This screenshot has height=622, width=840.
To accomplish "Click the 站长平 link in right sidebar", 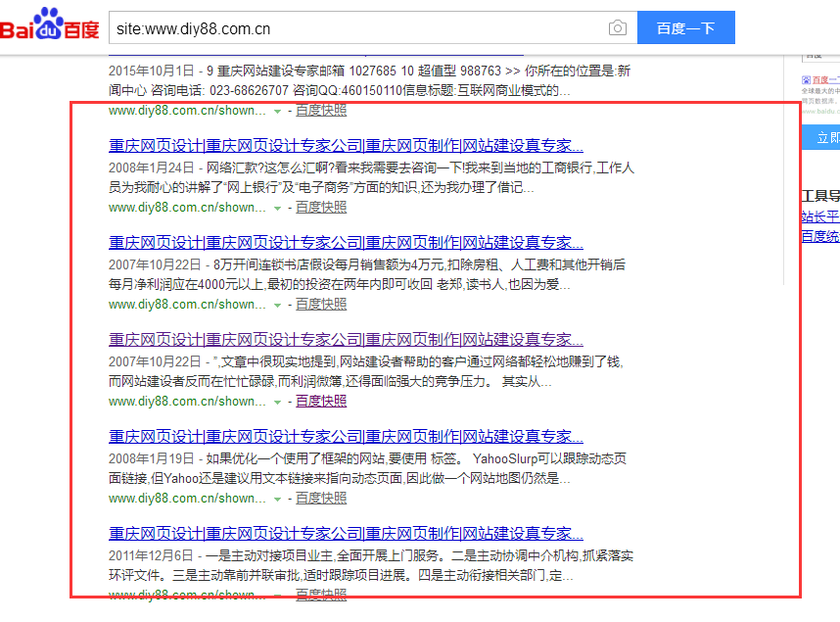I will (x=820, y=216).
